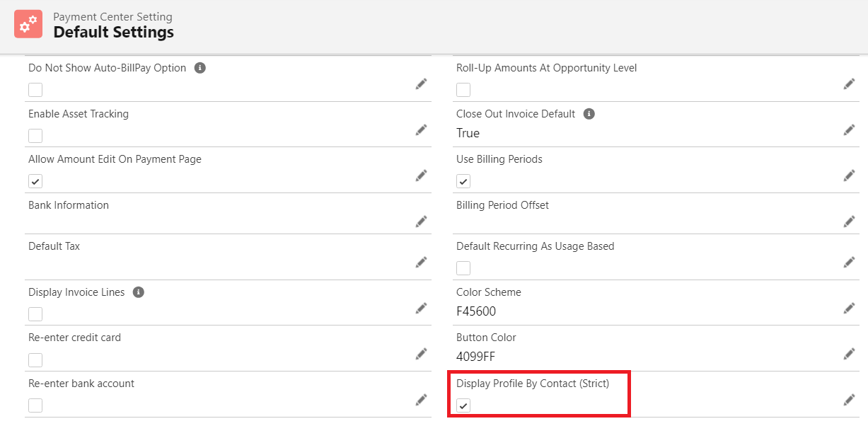868x426 pixels.
Task: Edit Bank Information using its pencil icon
Action: [421, 221]
